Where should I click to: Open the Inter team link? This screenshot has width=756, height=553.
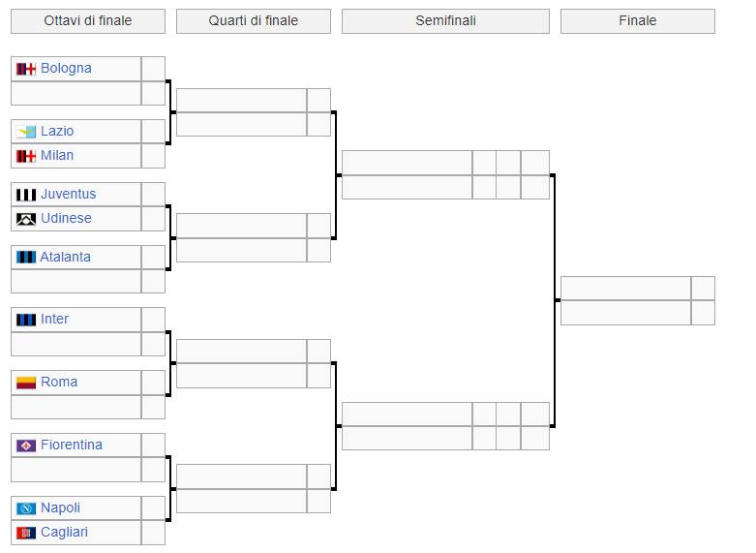54,319
